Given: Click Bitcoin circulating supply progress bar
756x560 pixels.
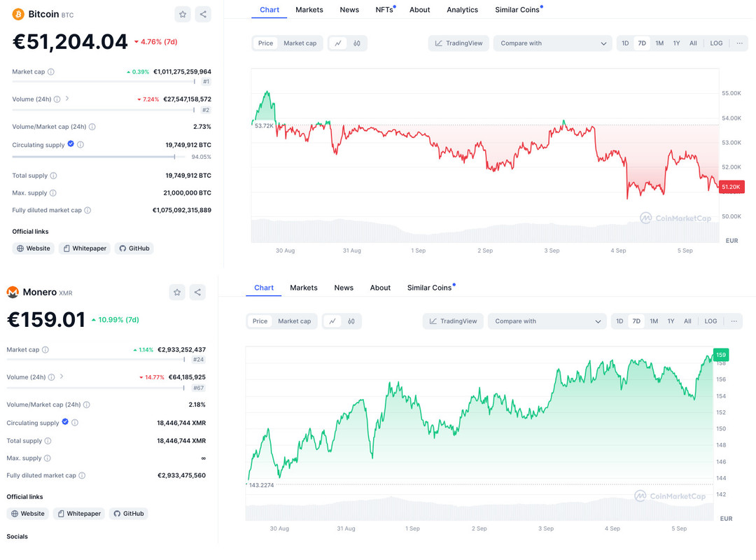Looking at the screenshot, I should point(98,157).
